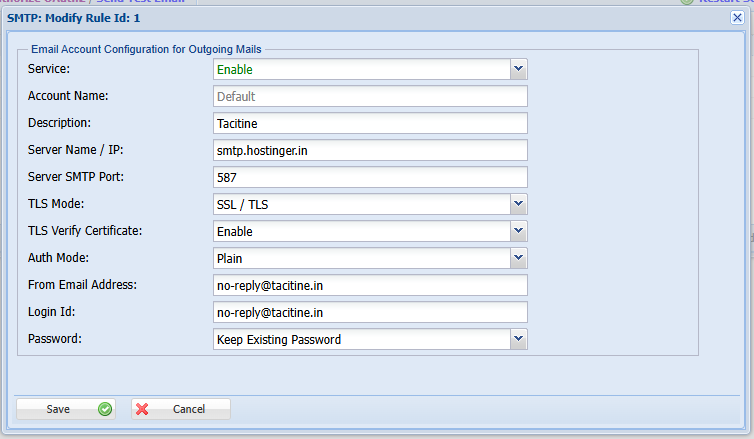This screenshot has height=439, width=754.
Task: Open the TLS Verify Certificate dropdown arrow
Action: 518,231
